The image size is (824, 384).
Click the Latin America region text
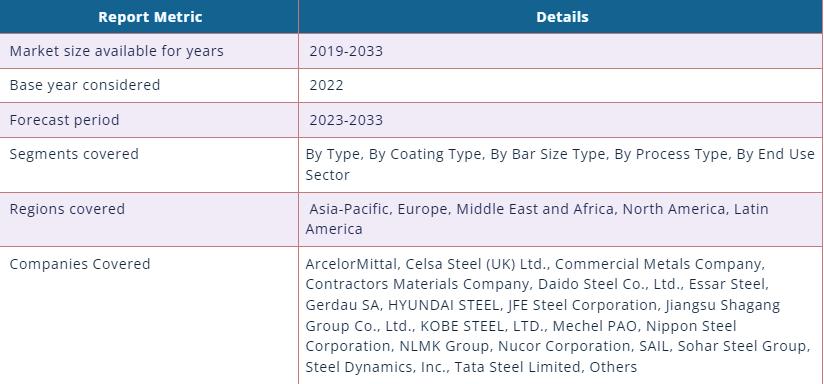coord(537,219)
